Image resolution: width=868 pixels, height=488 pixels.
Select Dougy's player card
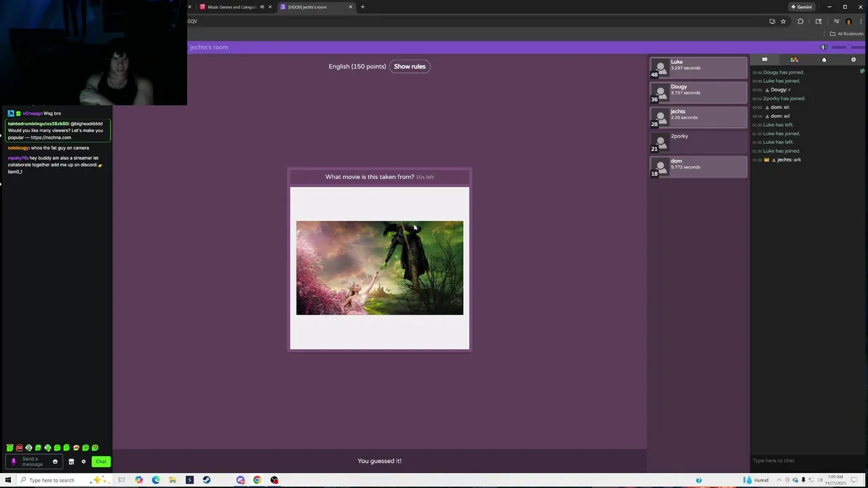tap(698, 93)
